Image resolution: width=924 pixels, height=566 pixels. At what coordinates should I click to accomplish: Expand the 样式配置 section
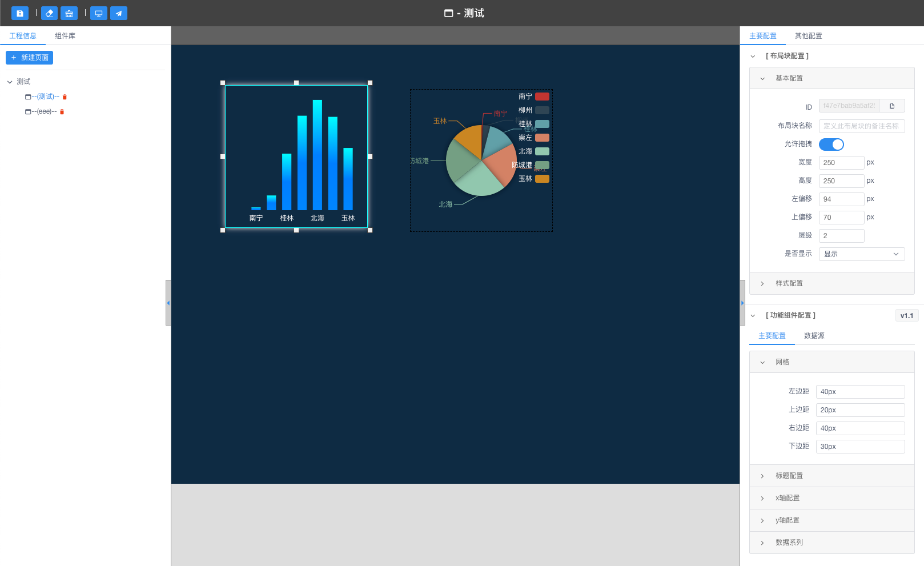click(x=789, y=283)
